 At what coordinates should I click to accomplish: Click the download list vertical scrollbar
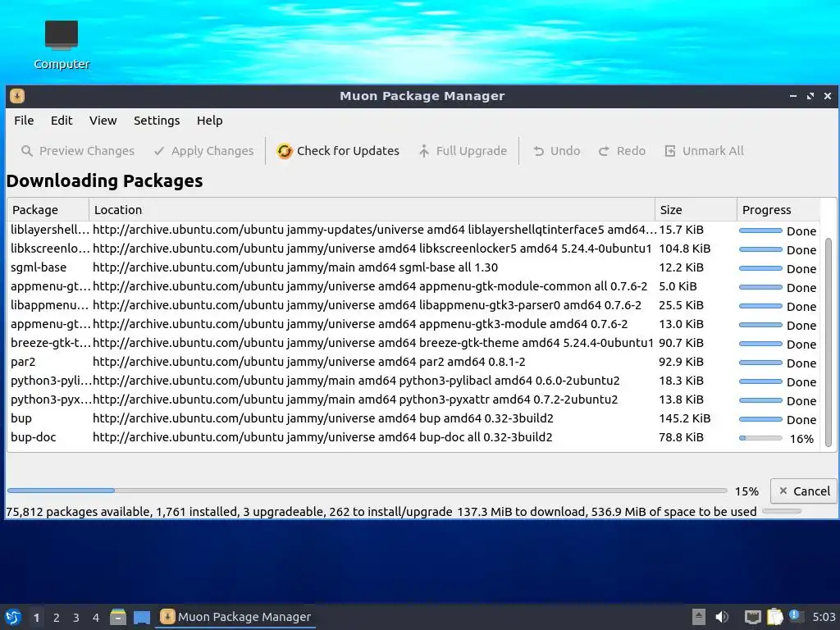coord(829,342)
